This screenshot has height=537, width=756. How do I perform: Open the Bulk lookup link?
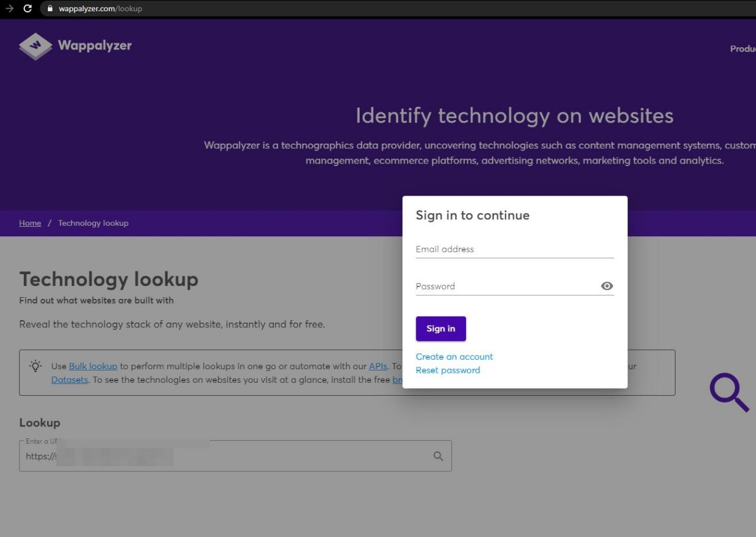(x=93, y=366)
